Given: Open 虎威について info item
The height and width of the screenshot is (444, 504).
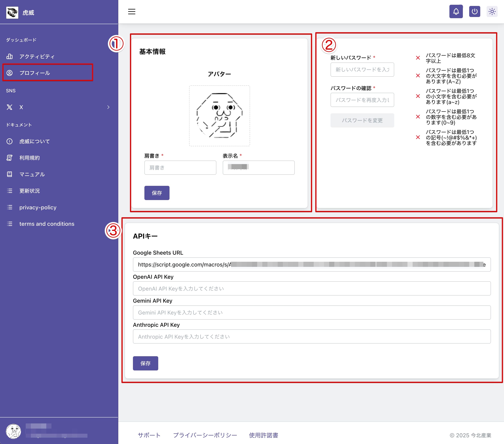Looking at the screenshot, I should [x=35, y=141].
